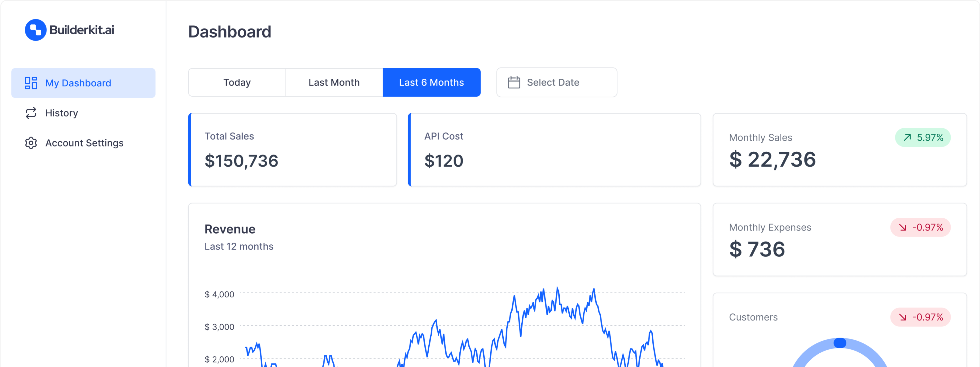Image resolution: width=980 pixels, height=367 pixels.
Task: Click the green up-arrow on Monthly Sales
Action: tap(907, 137)
